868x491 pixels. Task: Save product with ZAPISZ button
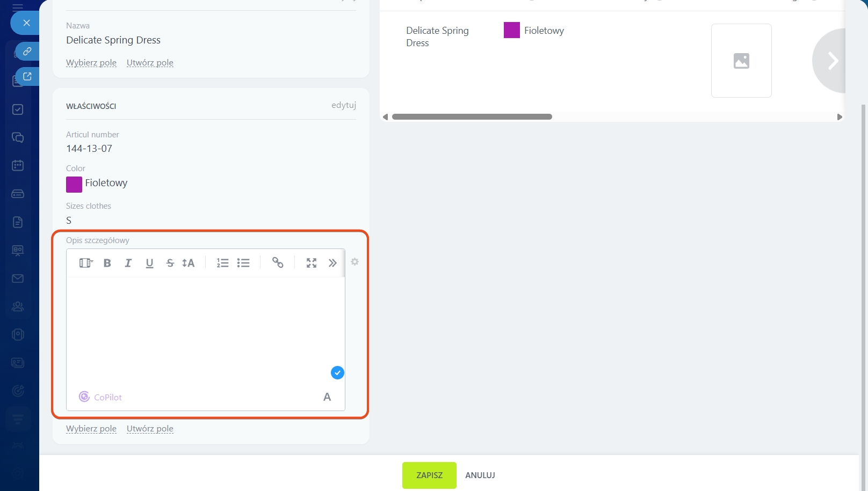click(429, 475)
